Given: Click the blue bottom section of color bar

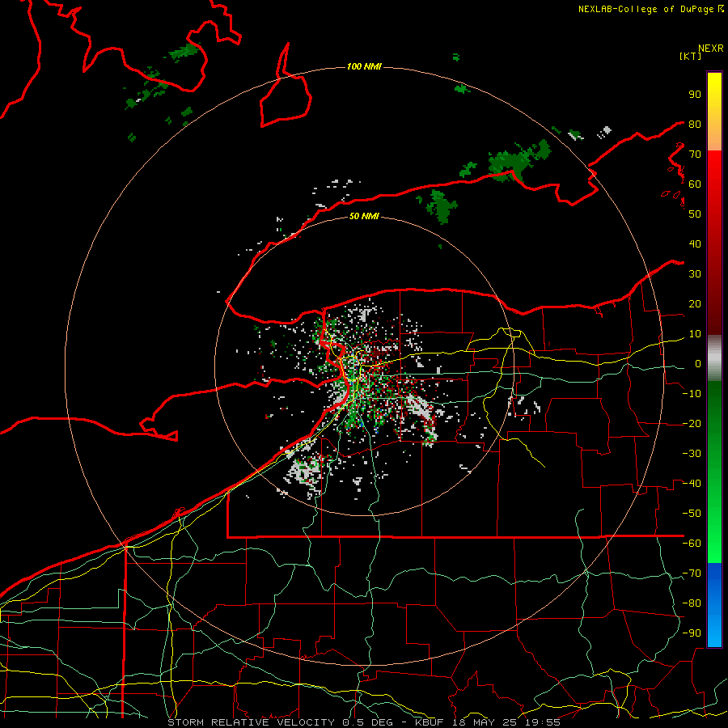Looking at the screenshot, I should [x=714, y=605].
